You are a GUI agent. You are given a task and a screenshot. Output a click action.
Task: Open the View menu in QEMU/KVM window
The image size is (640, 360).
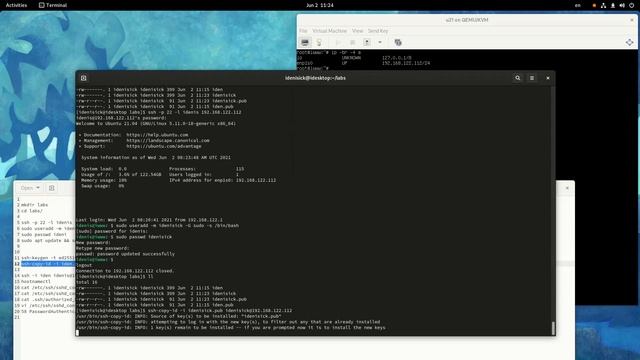point(358,31)
